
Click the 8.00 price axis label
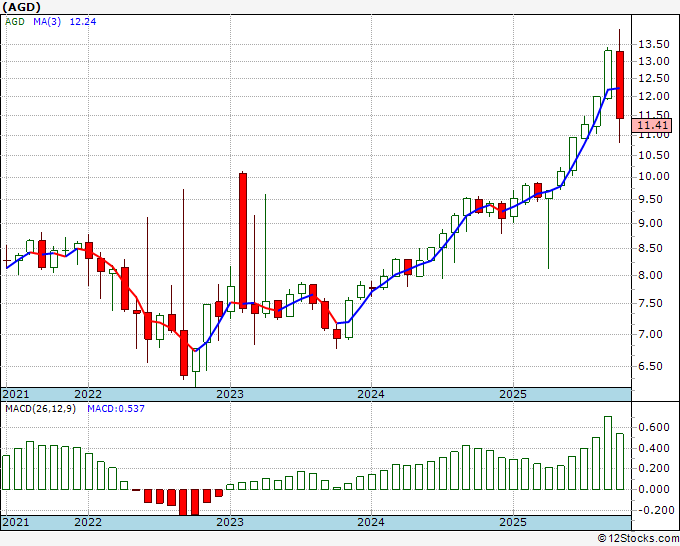tap(650, 275)
